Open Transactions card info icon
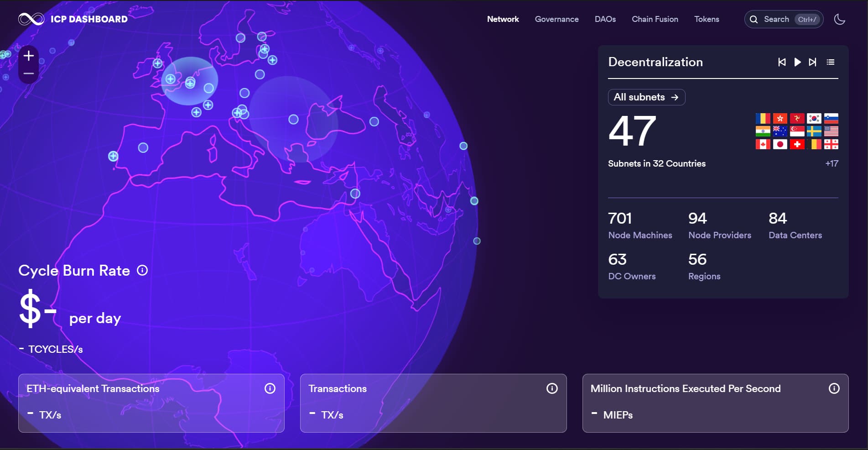 (x=552, y=388)
